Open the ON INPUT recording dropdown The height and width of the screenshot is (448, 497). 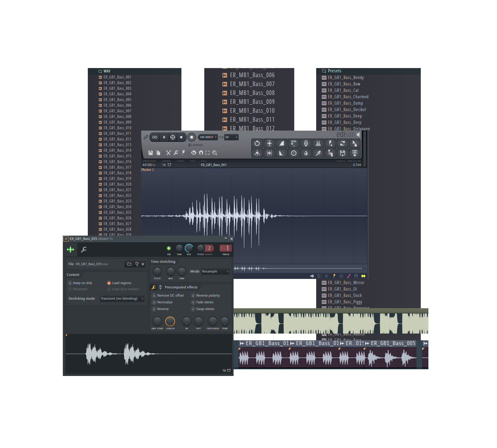coord(208,137)
